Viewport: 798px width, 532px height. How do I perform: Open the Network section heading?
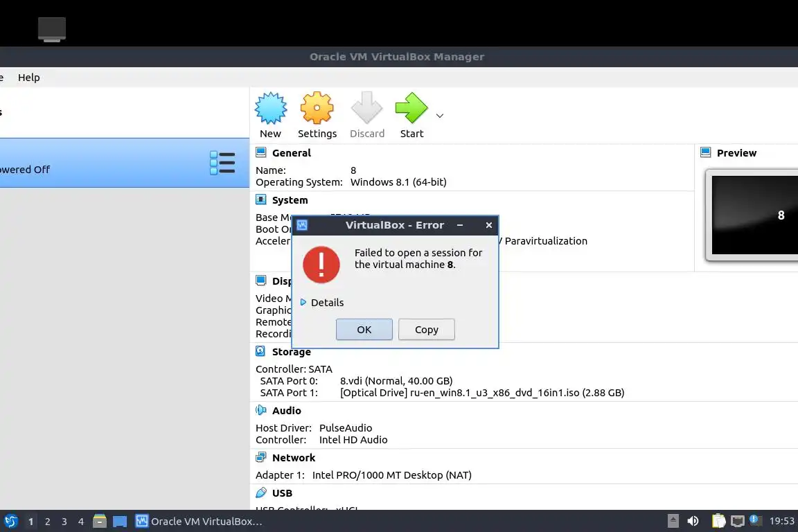294,458
